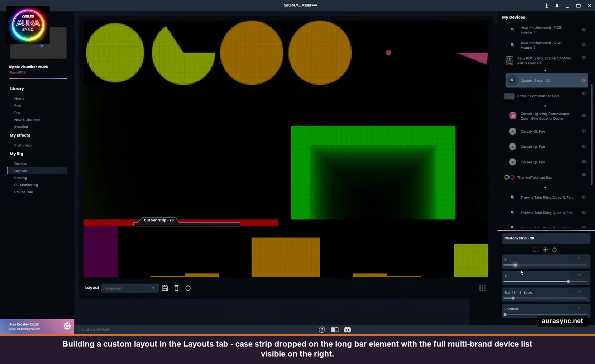Click the grid view icon below the canvas

click(x=482, y=288)
